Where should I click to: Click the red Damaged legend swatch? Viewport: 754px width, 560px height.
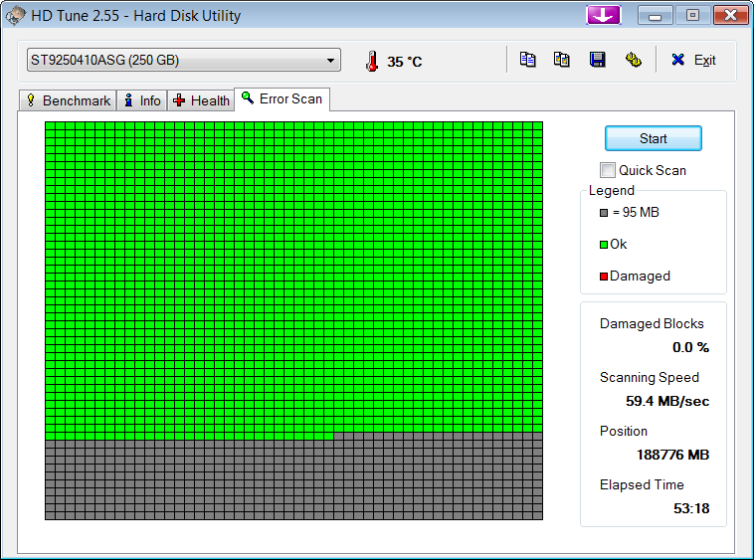pos(604,277)
